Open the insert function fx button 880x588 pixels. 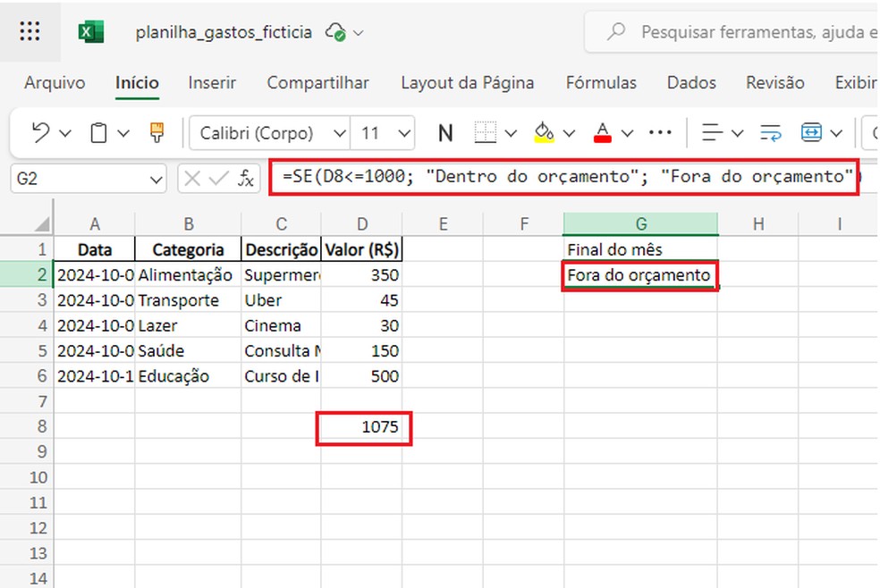pyautogui.click(x=246, y=179)
